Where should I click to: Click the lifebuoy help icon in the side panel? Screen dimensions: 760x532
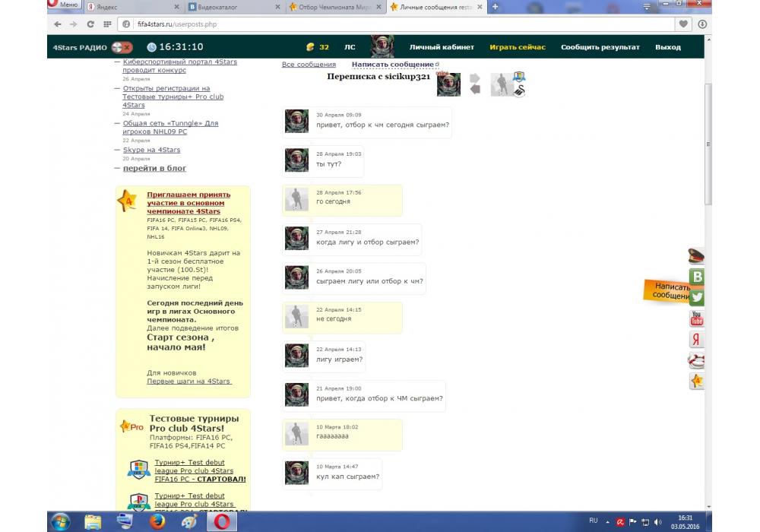click(696, 360)
